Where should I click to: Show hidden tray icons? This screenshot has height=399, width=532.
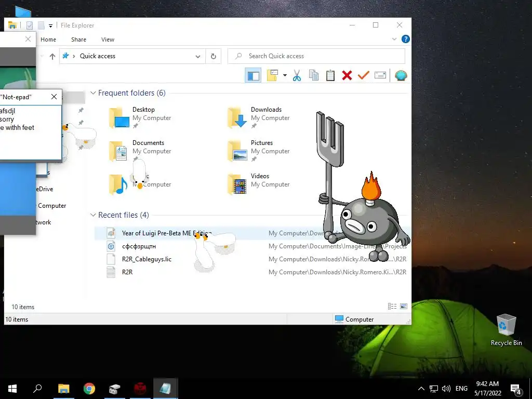[421, 389]
